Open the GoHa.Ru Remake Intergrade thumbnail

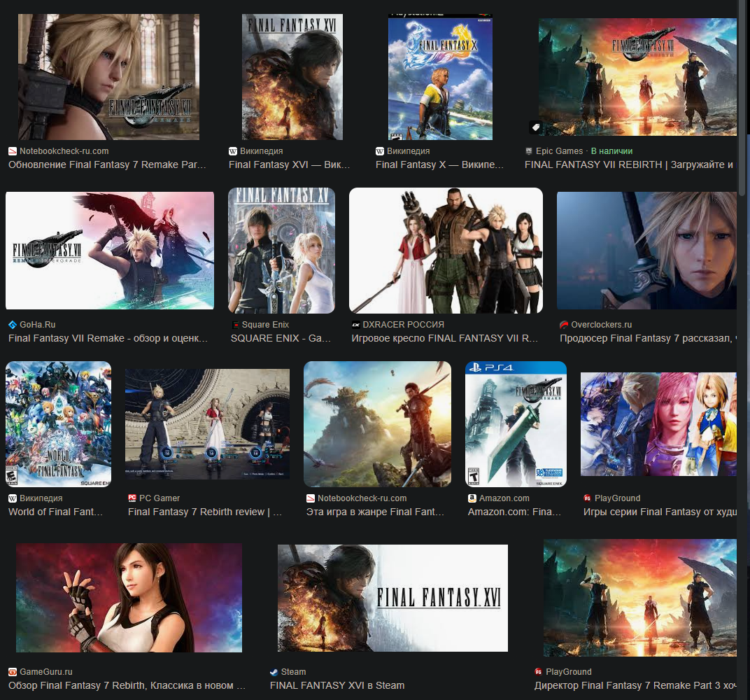click(110, 251)
